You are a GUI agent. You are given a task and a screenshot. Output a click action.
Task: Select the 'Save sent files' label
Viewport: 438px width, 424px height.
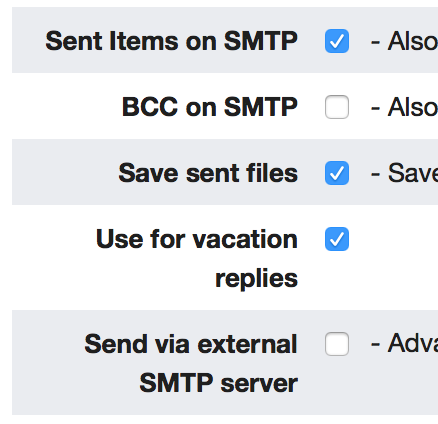(x=208, y=173)
